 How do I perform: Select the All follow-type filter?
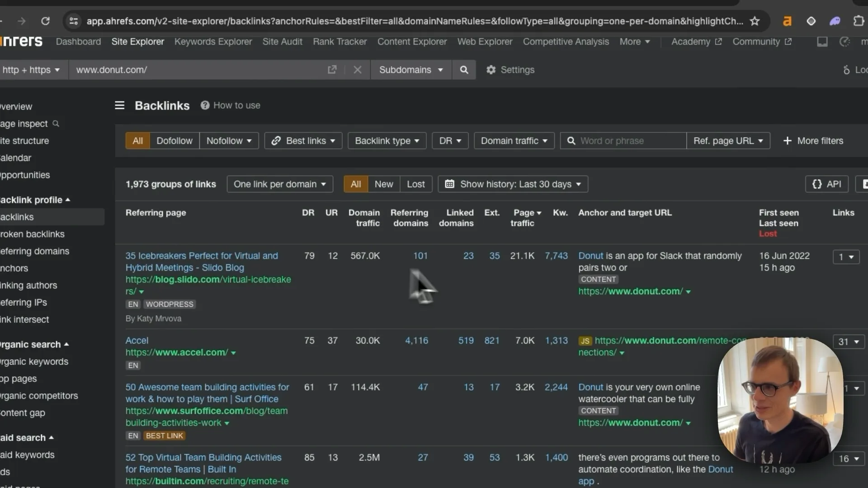[x=137, y=141]
